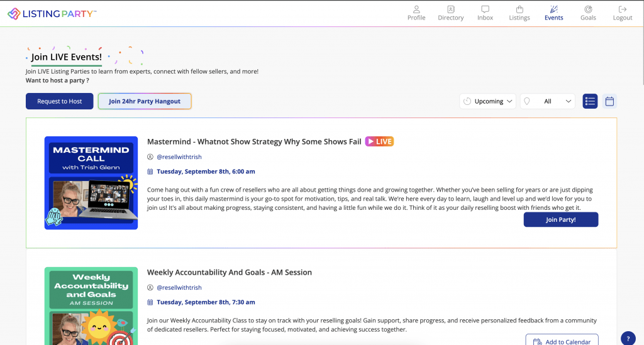Open the Upcoming filter dropdown
Screen dimensions: 644x345
coord(487,101)
